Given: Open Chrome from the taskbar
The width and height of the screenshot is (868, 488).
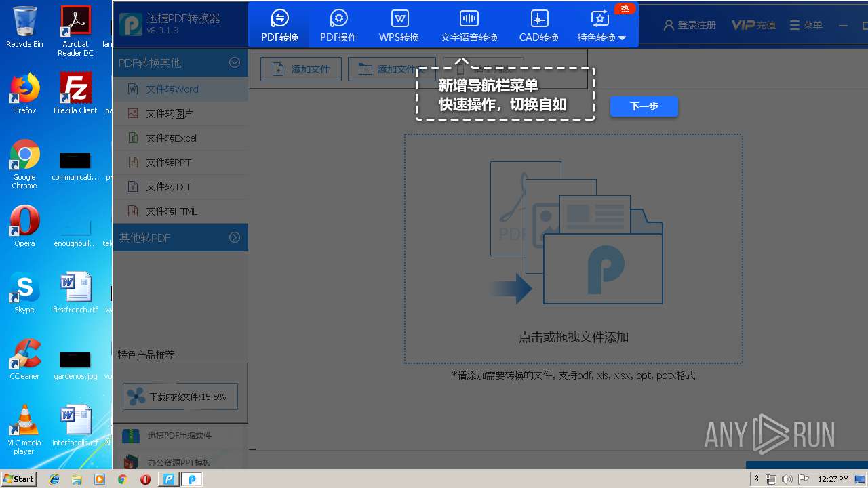Looking at the screenshot, I should (x=123, y=479).
